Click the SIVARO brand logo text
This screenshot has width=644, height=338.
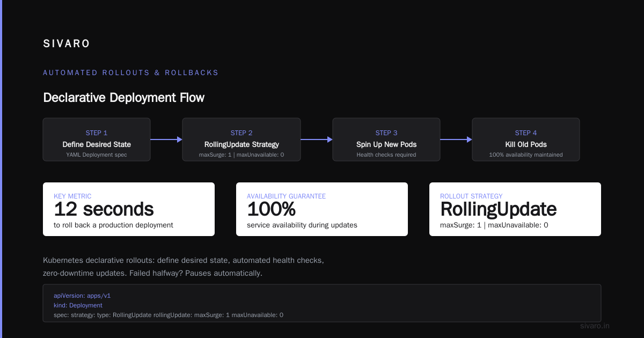click(67, 44)
